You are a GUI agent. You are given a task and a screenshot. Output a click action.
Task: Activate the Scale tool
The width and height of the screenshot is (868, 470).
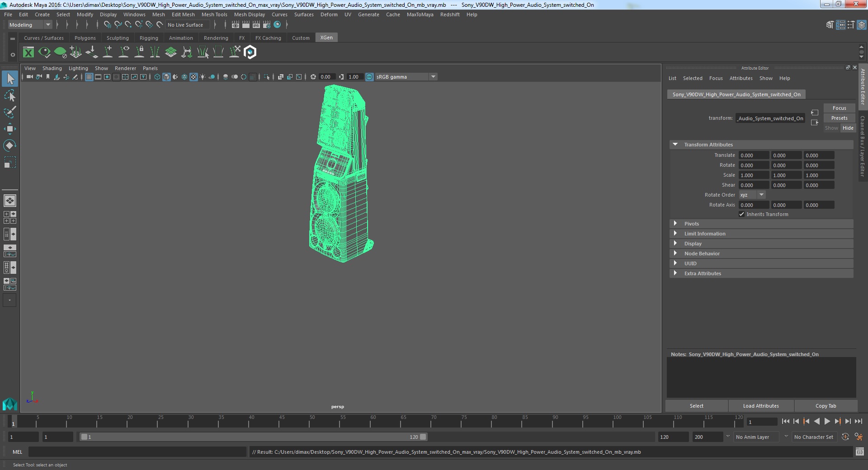[x=10, y=162]
